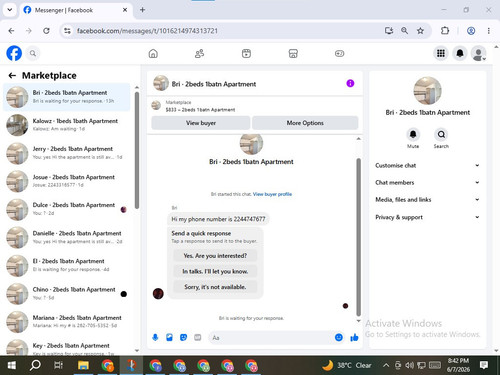Viewport: 500px width, 375px height.
Task: Click the Aa message input field
Action: pos(271,338)
